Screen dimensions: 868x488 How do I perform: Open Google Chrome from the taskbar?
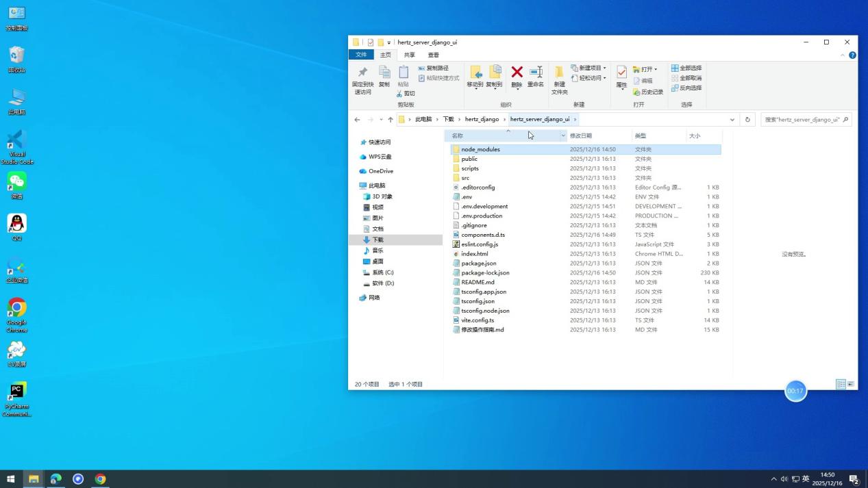pos(100,479)
